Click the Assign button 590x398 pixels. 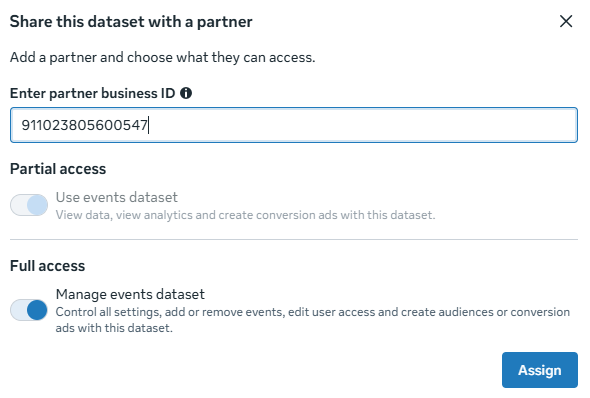(540, 370)
